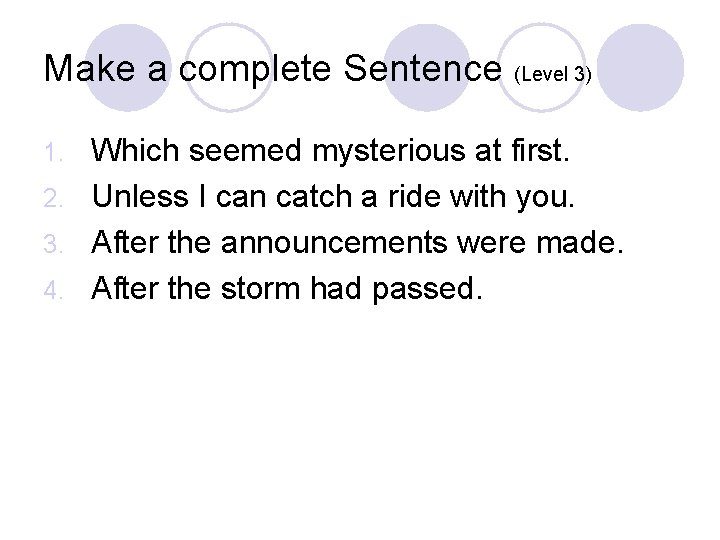
Task: Click the rightmost filled lavender circle
Action: [x=641, y=68]
